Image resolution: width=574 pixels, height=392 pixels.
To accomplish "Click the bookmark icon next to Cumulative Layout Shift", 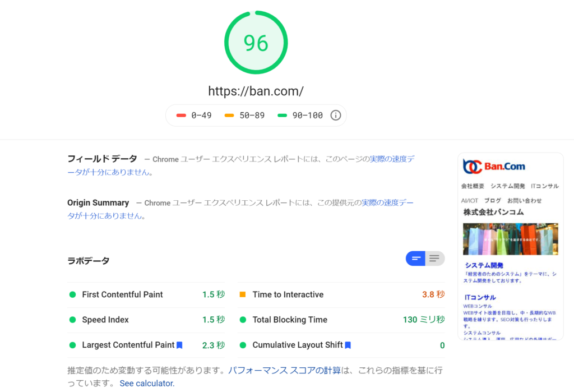I will 348,345.
